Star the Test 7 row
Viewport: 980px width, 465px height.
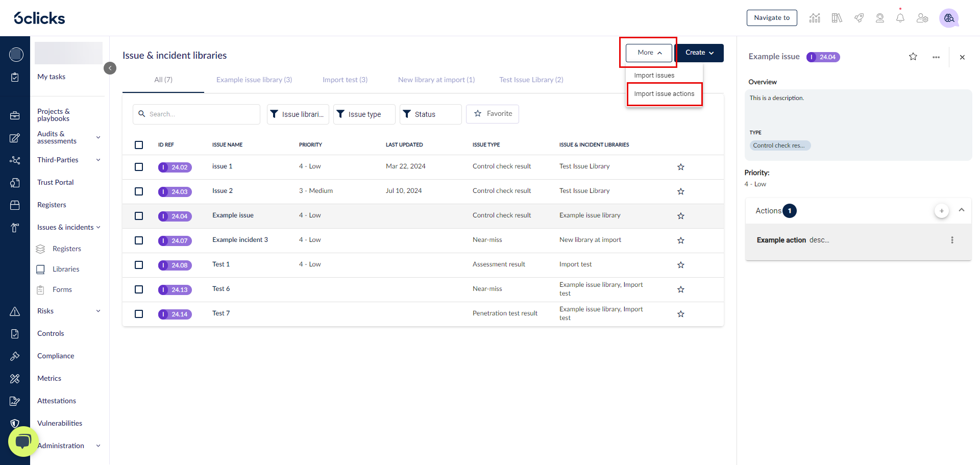click(x=681, y=314)
